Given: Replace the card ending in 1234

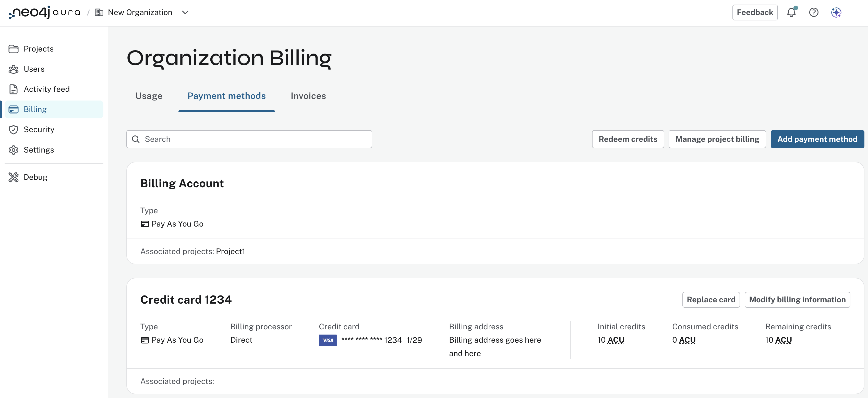Looking at the screenshot, I should pyautogui.click(x=711, y=299).
